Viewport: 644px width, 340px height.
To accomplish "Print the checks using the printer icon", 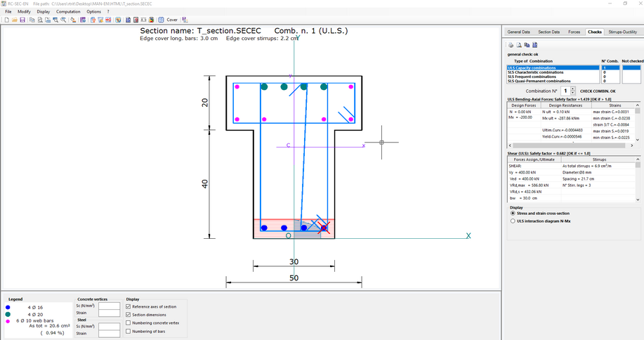I will click(x=511, y=45).
